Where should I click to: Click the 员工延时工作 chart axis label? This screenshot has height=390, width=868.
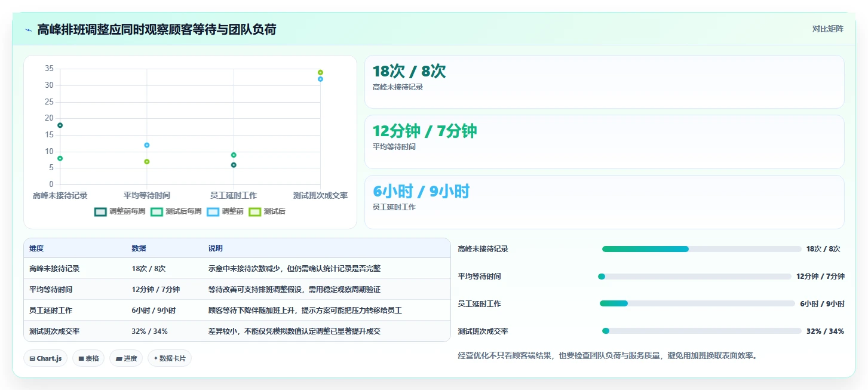234,195
